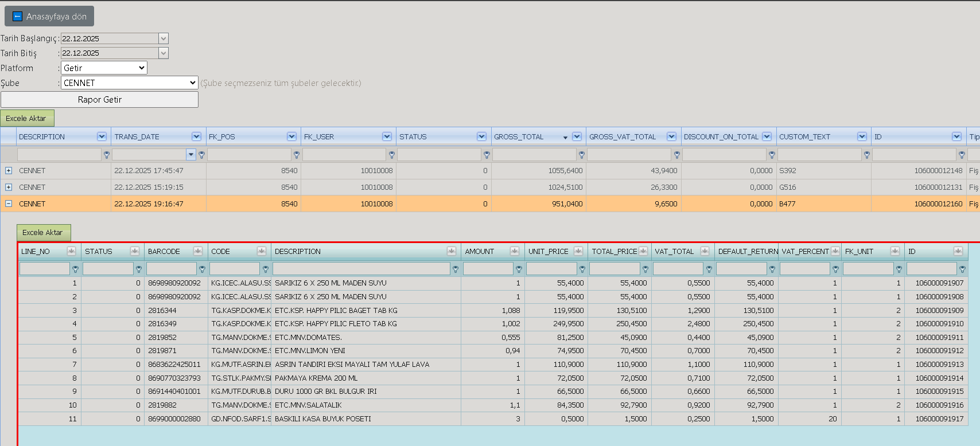
Task: Click the FK_POS filter input field
Action: click(250, 155)
